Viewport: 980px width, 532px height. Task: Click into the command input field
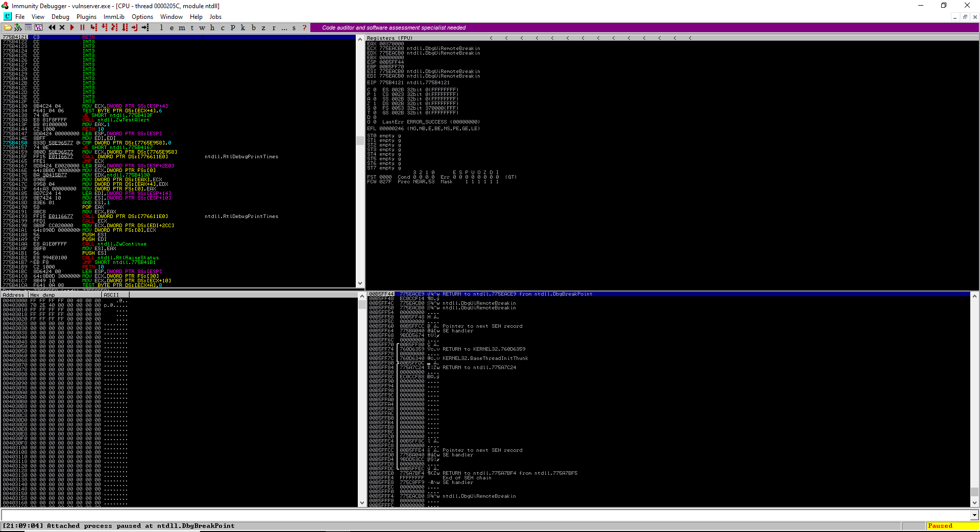pos(485,515)
